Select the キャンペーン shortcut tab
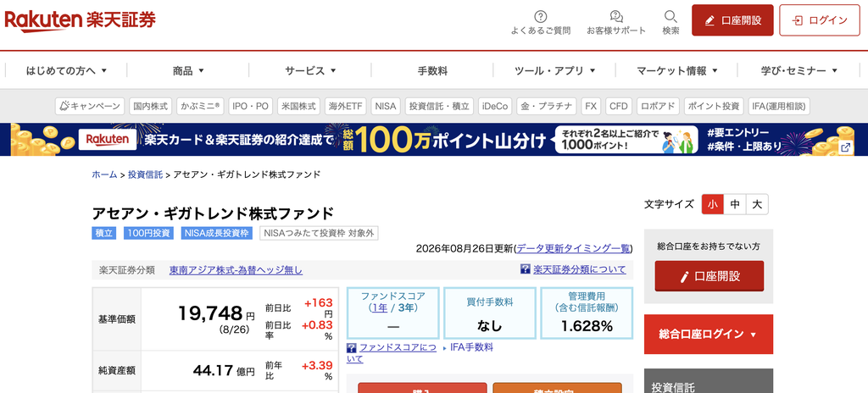 [x=90, y=106]
